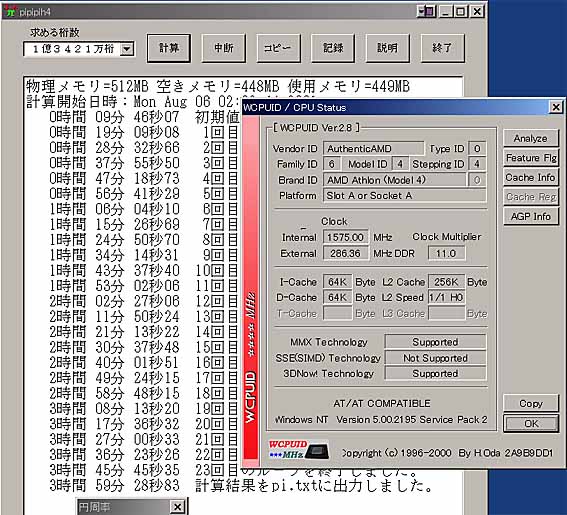This screenshot has width=567, height=515.
Task: Click the 中断 (abort) button
Action: click(223, 48)
